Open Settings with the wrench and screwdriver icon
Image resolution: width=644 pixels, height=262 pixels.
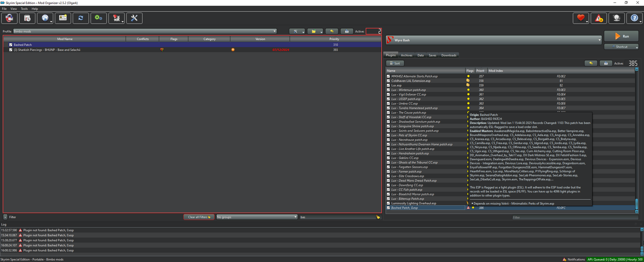[134, 18]
